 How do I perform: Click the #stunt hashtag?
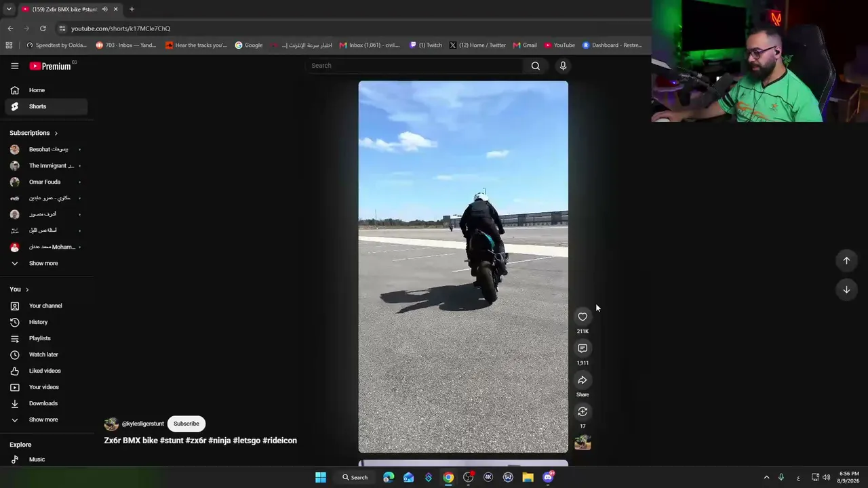[172, 441]
